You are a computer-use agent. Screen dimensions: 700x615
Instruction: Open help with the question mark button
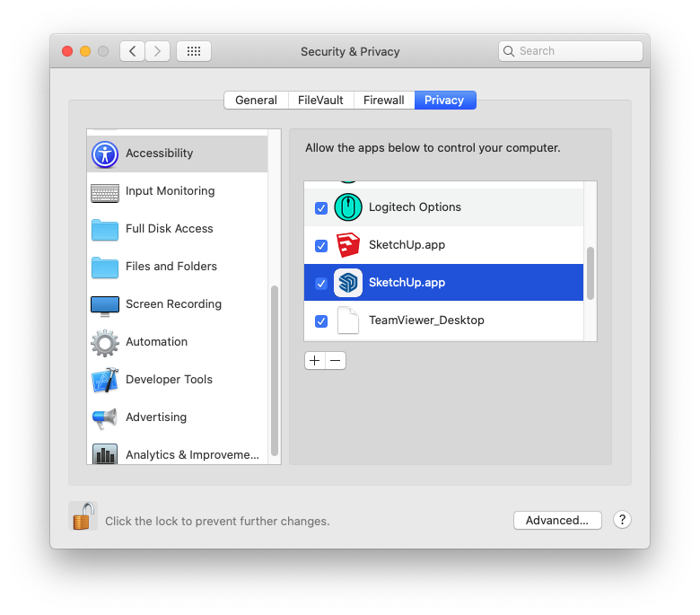tap(622, 520)
